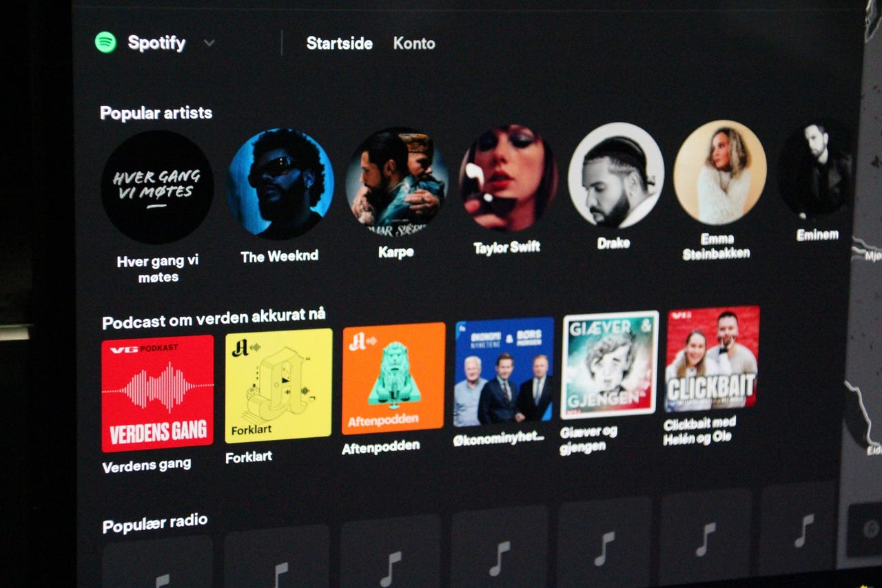This screenshot has width=882, height=588.
Task: Click the Populær radio heading
Action: (155, 524)
